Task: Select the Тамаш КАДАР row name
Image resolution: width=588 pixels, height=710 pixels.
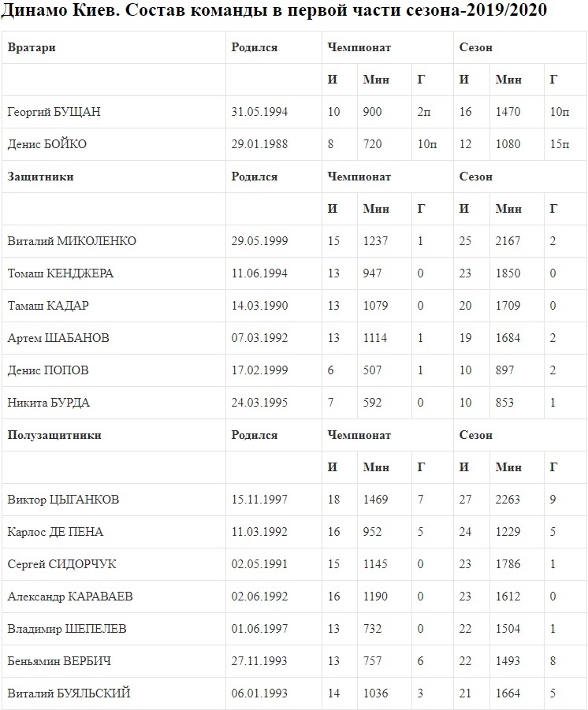Action: tap(54, 306)
